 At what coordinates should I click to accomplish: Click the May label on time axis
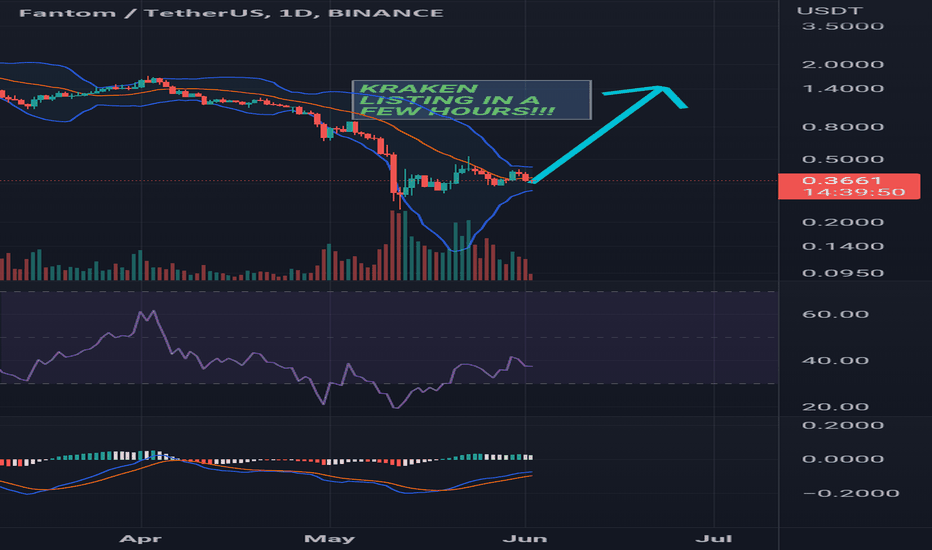coord(329,539)
